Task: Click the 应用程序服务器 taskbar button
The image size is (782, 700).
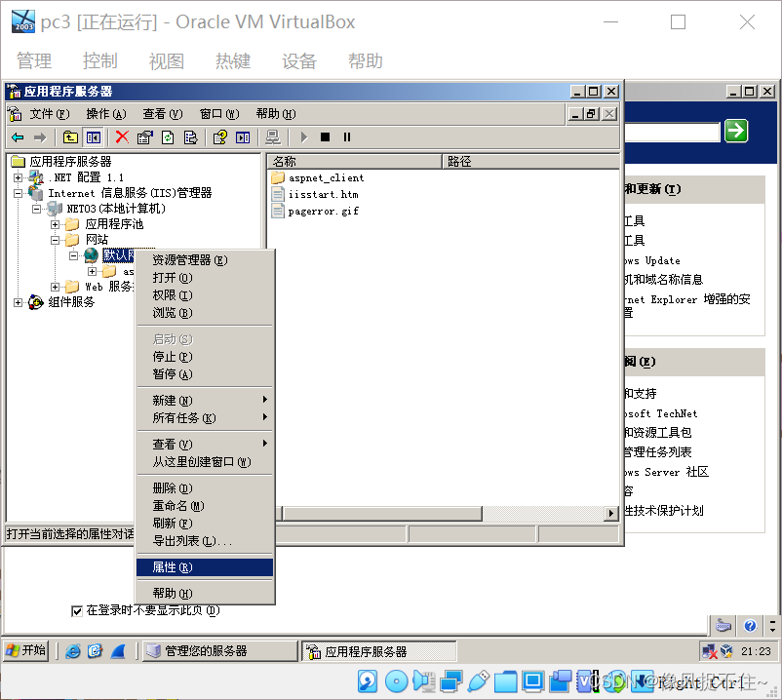Action: coord(379,651)
